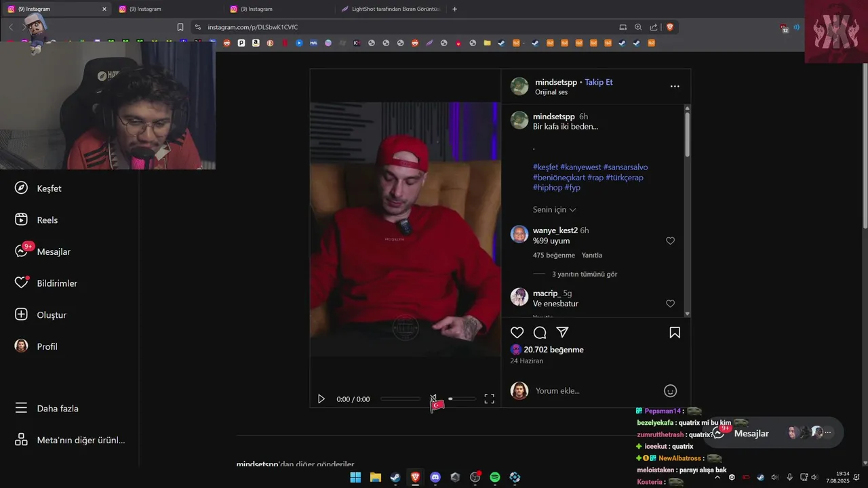Click Yanıtla under wanye_kest2's comment

click(592, 256)
